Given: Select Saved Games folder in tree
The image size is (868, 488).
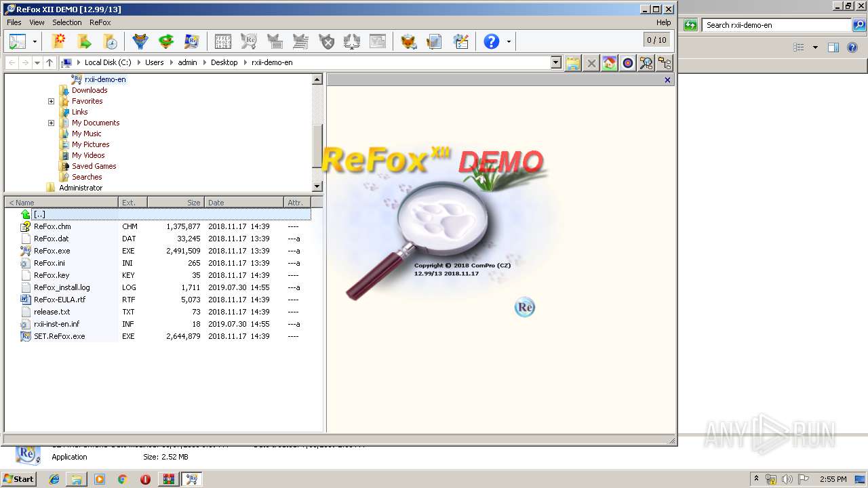Looking at the screenshot, I should (94, 166).
